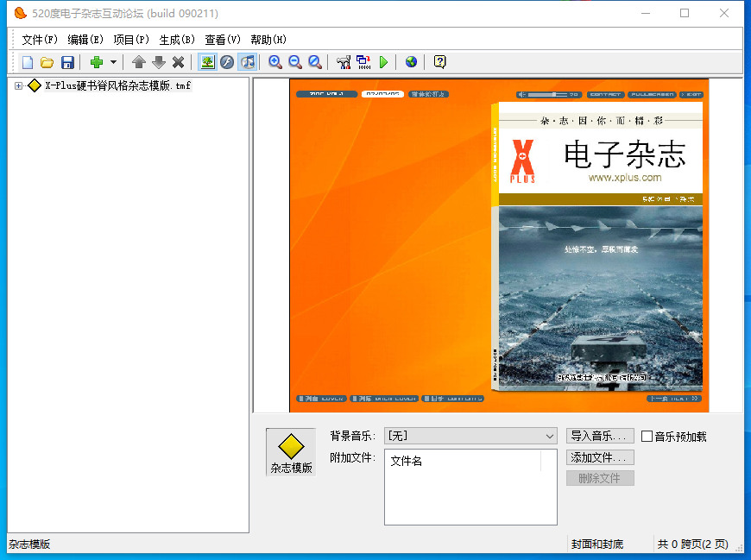Expand the X-Plus template tree node
Viewport: 751px width, 560px height.
(18, 86)
